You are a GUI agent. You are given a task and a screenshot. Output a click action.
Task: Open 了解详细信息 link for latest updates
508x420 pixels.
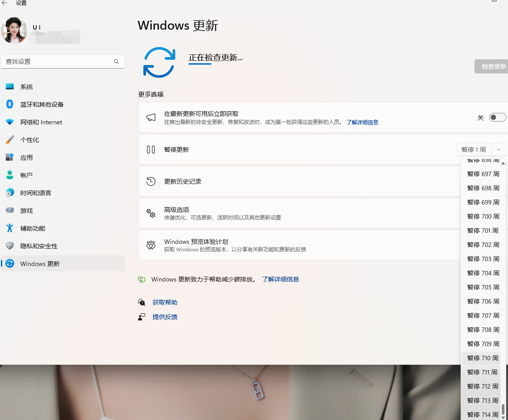point(362,122)
